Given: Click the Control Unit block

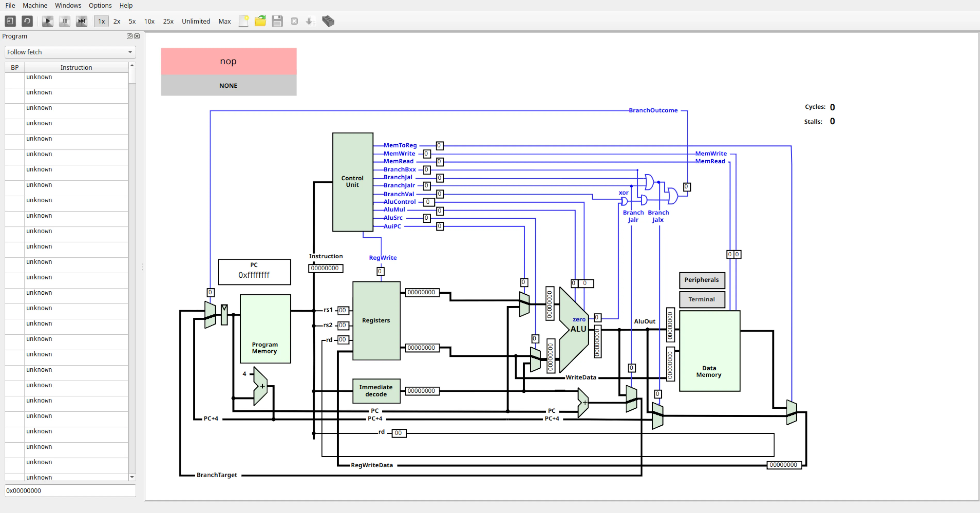Looking at the screenshot, I should (x=353, y=182).
